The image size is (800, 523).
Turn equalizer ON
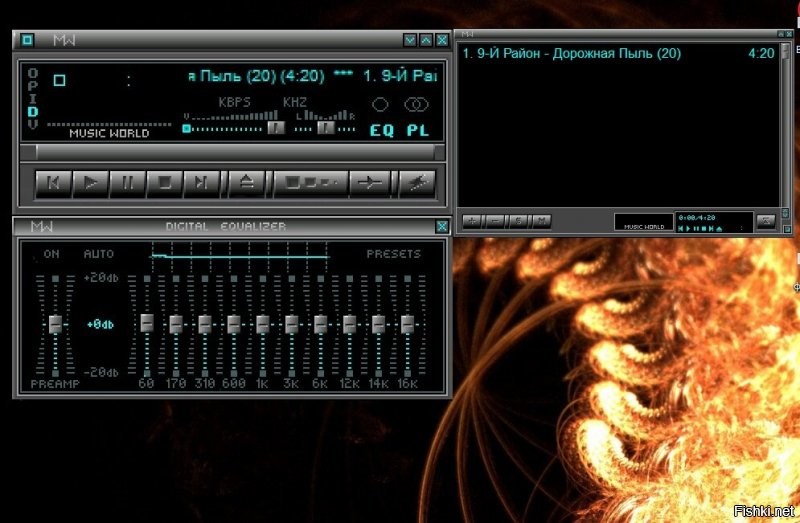[x=51, y=254]
